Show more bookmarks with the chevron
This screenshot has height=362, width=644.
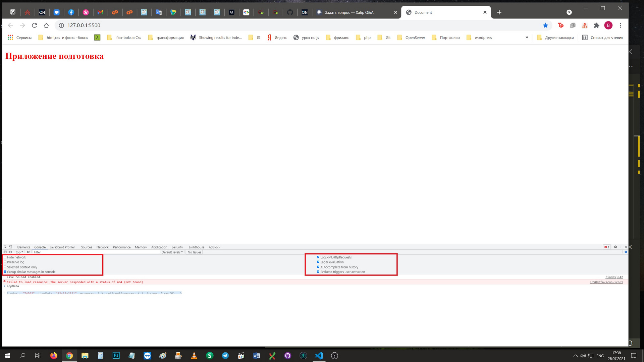pos(527,38)
